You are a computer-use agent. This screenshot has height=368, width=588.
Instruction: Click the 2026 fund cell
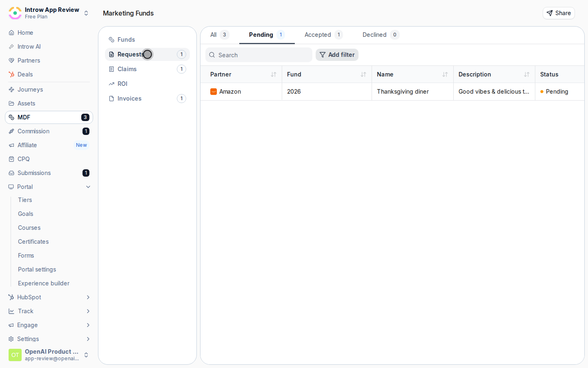pos(327,92)
